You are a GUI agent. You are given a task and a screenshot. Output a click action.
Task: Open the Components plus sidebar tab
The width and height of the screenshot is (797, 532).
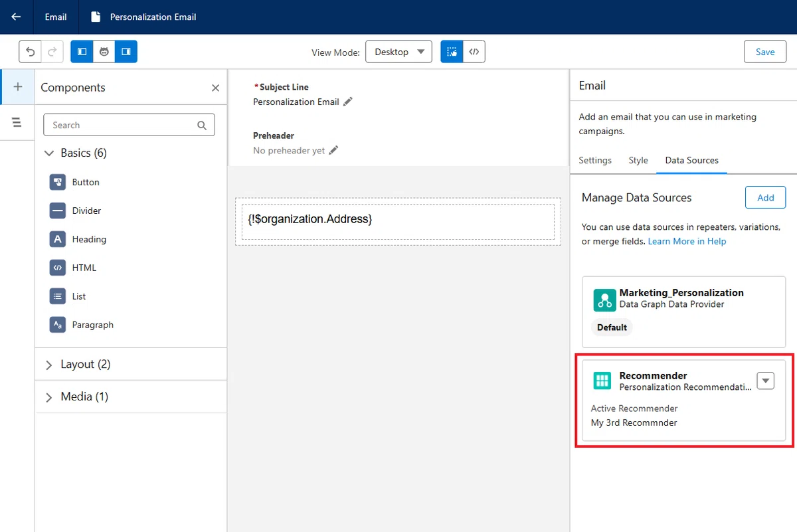pyautogui.click(x=18, y=87)
